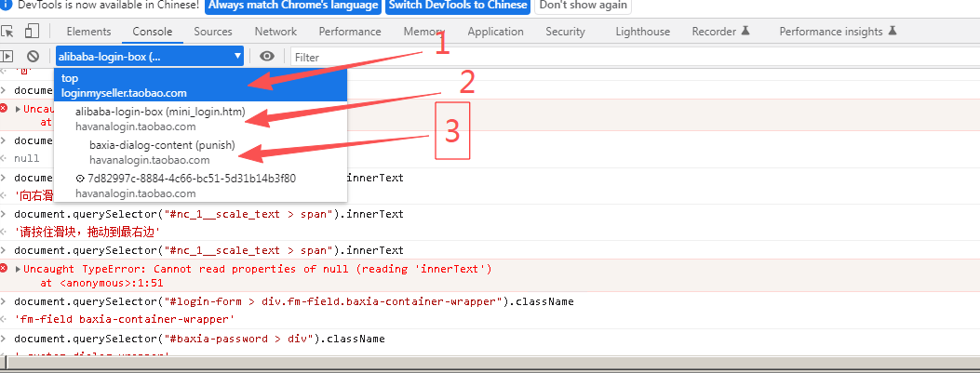980x373 pixels.
Task: Click the info icon in the DevTools banner
Action: pyautogui.click(x=7, y=5)
